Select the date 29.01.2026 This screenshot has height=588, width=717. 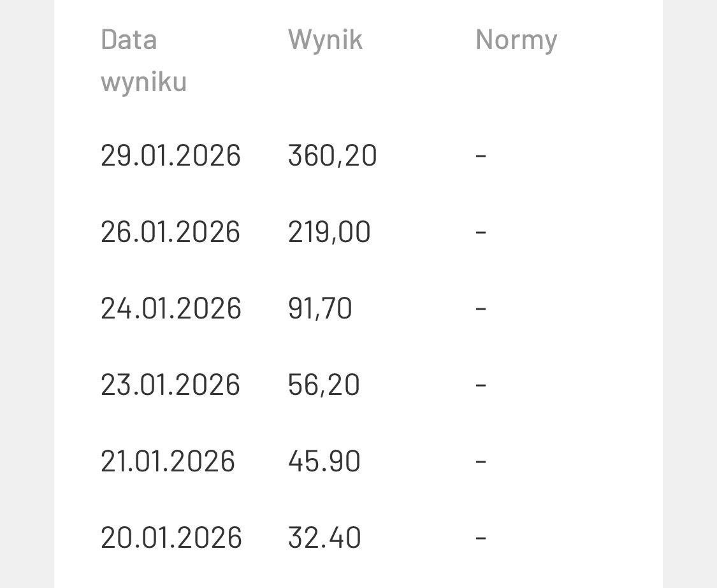pos(171,155)
